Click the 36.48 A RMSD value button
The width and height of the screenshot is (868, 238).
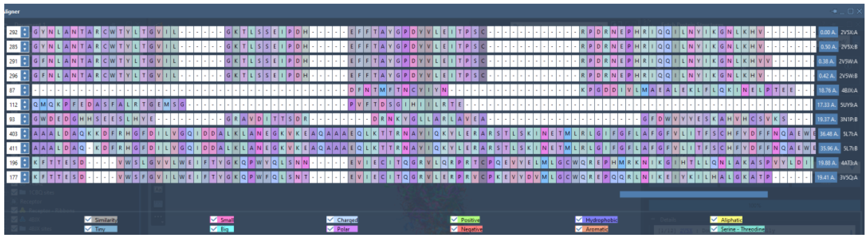827,134
